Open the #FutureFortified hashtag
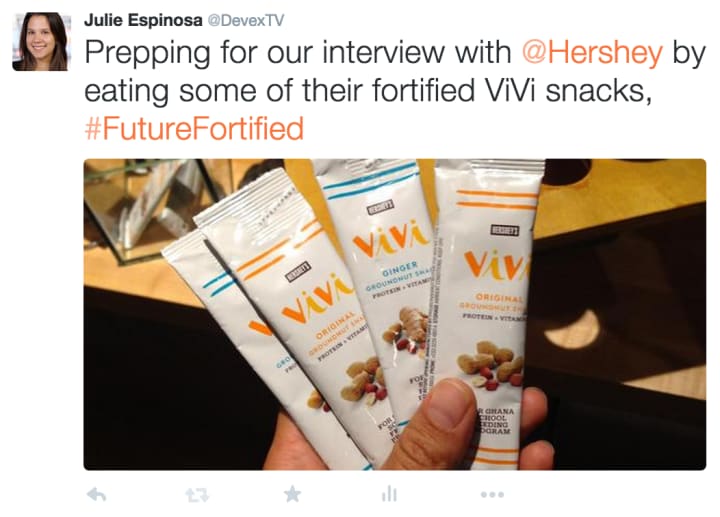The height and width of the screenshot is (517, 720). coord(194,128)
